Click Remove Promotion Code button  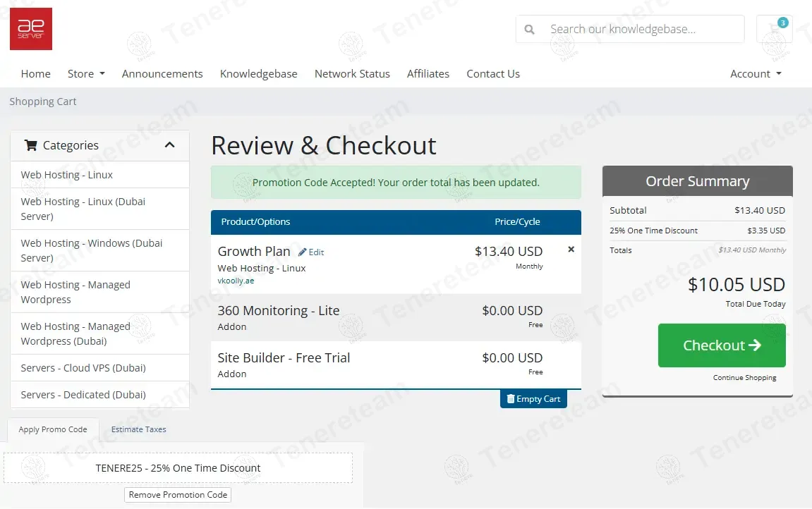pos(178,495)
